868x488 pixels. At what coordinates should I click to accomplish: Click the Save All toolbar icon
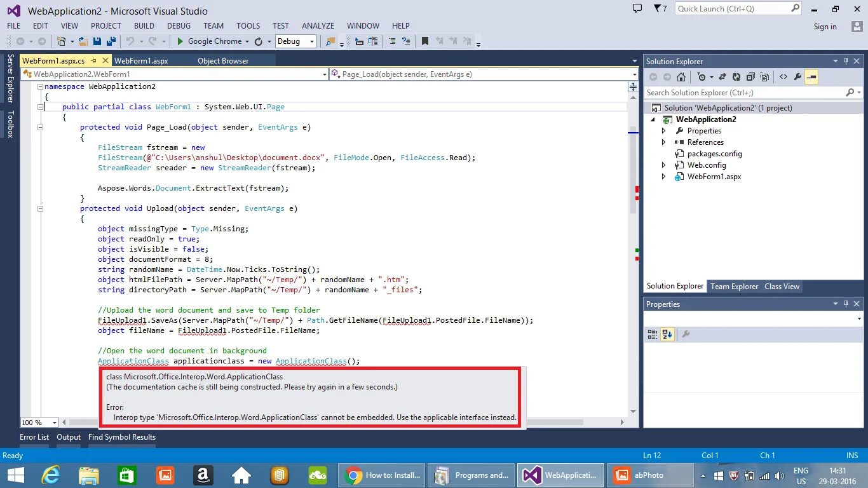click(x=112, y=41)
